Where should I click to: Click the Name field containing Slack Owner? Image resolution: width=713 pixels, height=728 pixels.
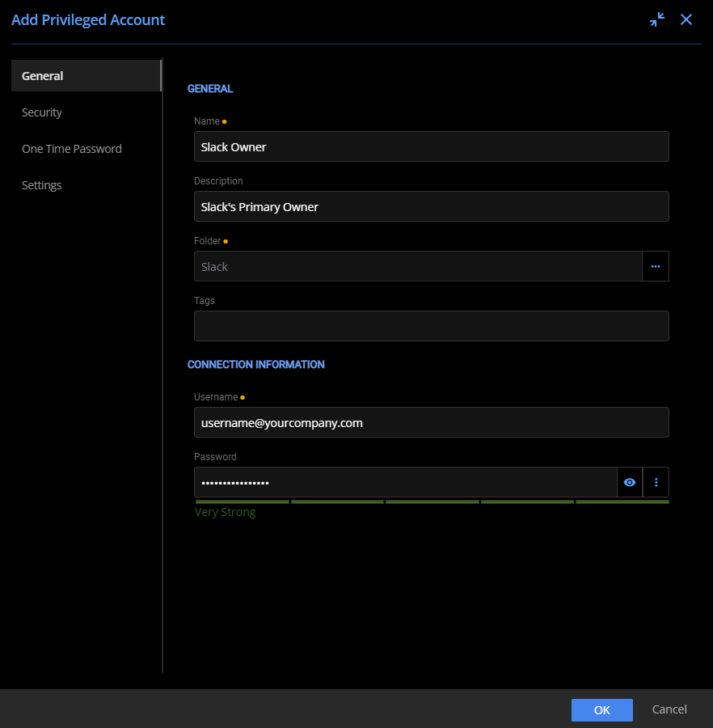(x=431, y=146)
